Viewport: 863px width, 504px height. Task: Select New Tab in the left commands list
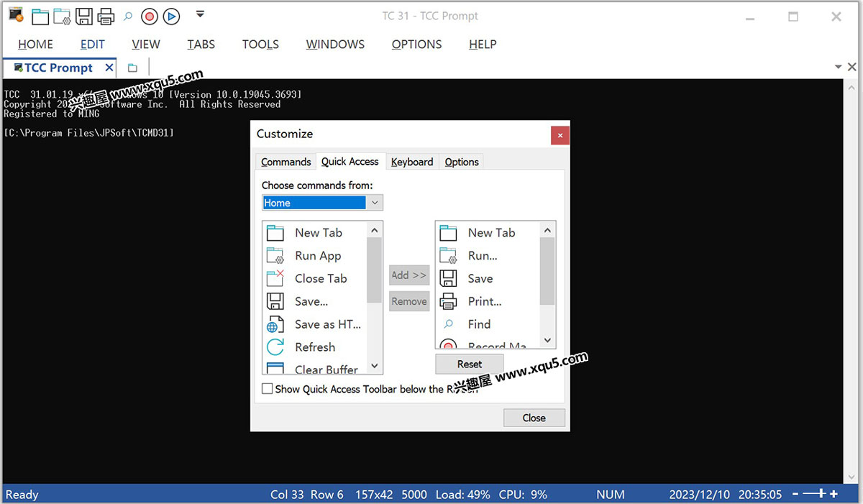click(314, 233)
